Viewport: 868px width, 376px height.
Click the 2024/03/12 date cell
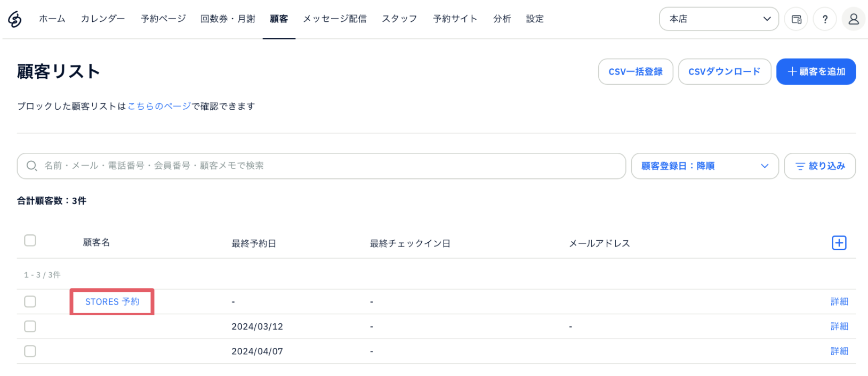coord(257,326)
